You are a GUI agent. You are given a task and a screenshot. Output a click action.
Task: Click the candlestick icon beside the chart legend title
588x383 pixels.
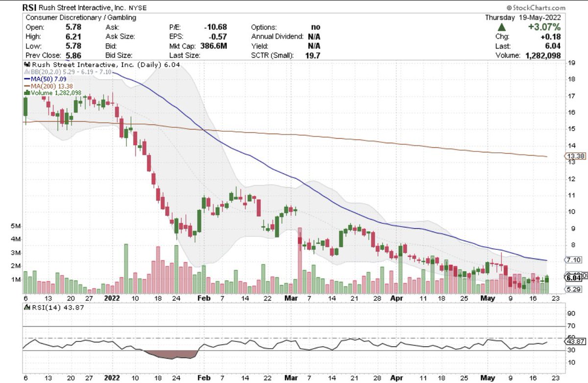pos(27,65)
